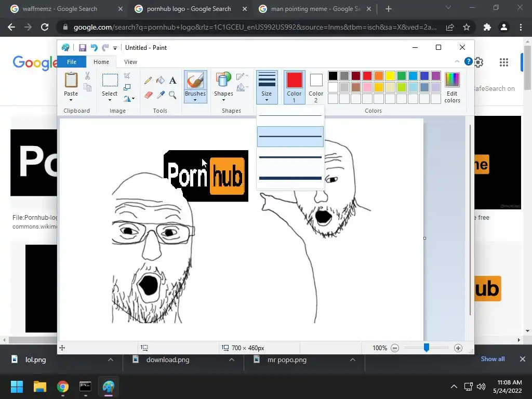Screen dimensions: 532x399
Task: Open download.png from the downloads bar
Action: pos(168,360)
